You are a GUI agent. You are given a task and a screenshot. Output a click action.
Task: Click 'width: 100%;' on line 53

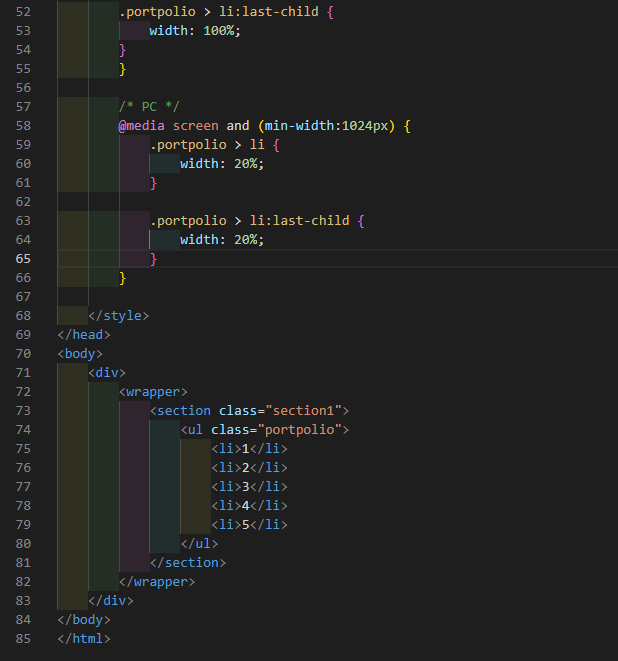point(195,31)
